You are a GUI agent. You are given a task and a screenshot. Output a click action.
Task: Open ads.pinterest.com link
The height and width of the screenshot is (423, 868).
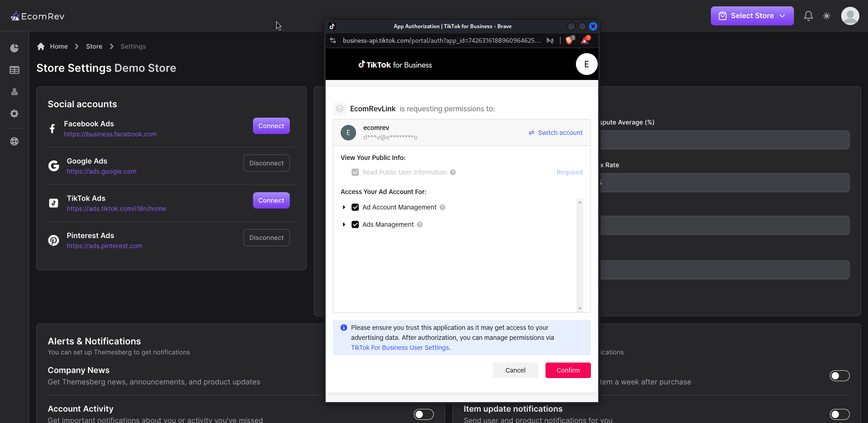pyautogui.click(x=104, y=246)
